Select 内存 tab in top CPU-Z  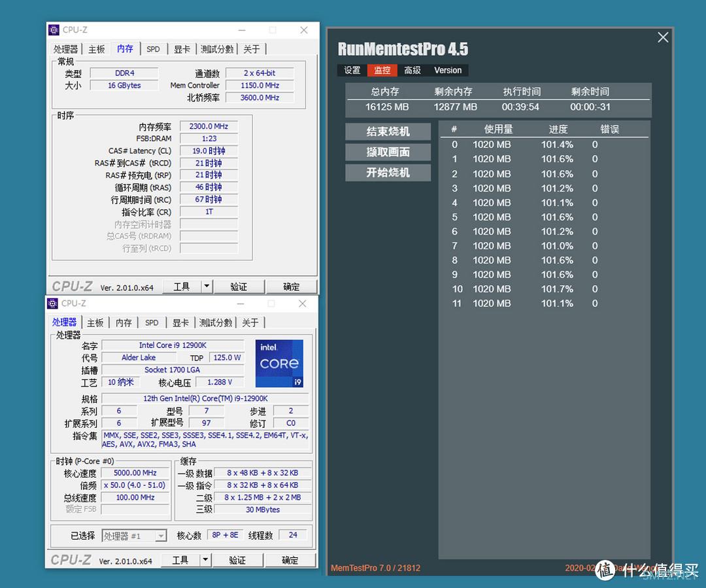(125, 48)
